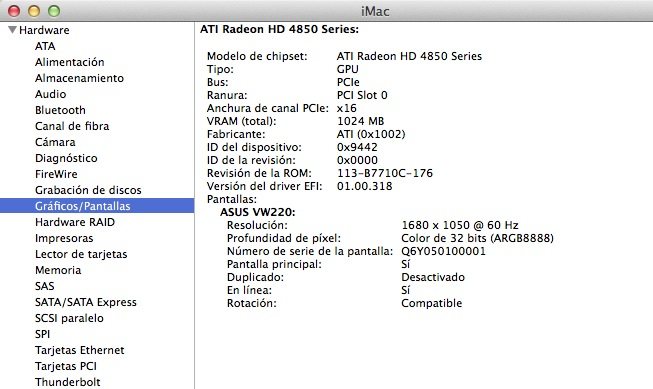Viewport: 653px width, 389px height.
Task: Select the highlighted Gráficos/Pantallas row
Action: click(x=97, y=206)
